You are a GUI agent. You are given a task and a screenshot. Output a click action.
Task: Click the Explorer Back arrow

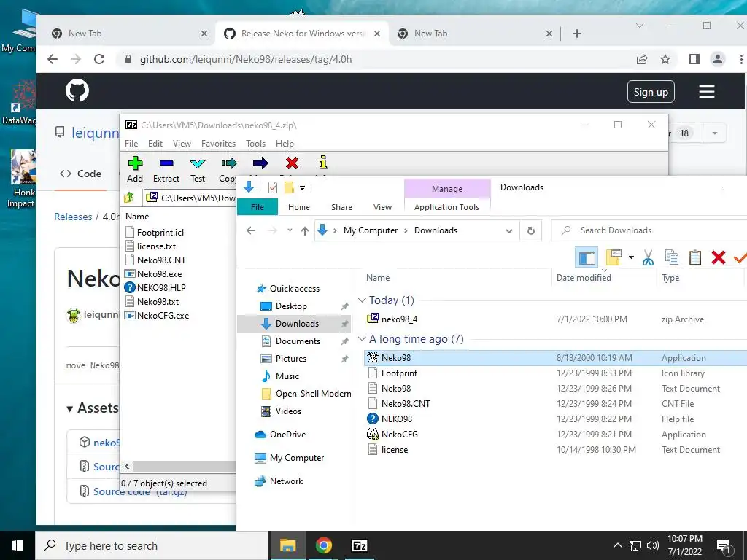251,230
